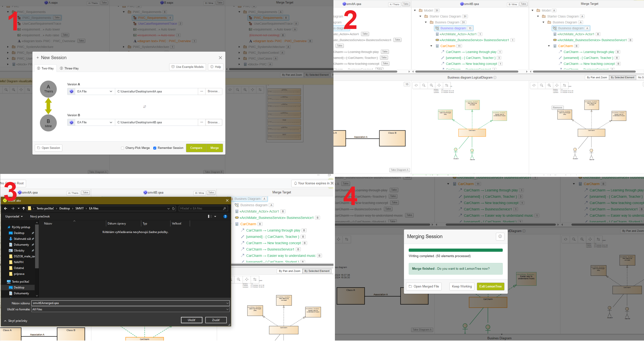Image resolution: width=644 pixels, height=341 pixels.
Task: Select By Pan and Zoom in the row with the No S button
Action: (x=597, y=78)
